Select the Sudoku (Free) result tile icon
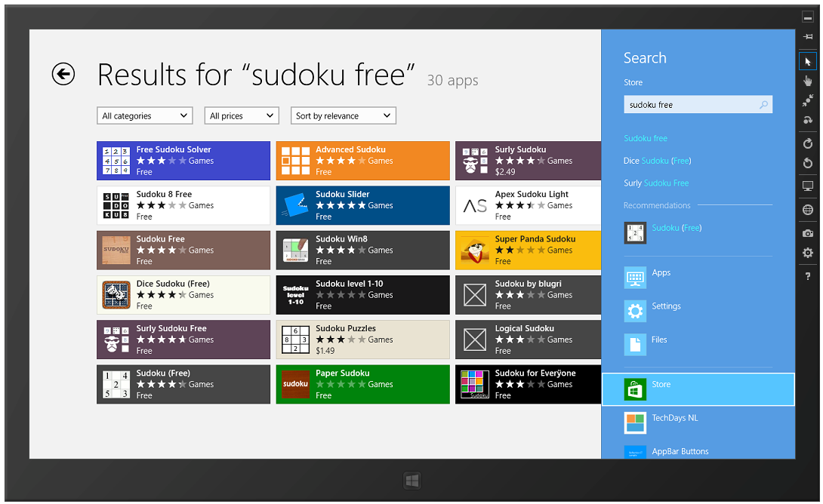This screenshot has width=823, height=504. [116, 385]
